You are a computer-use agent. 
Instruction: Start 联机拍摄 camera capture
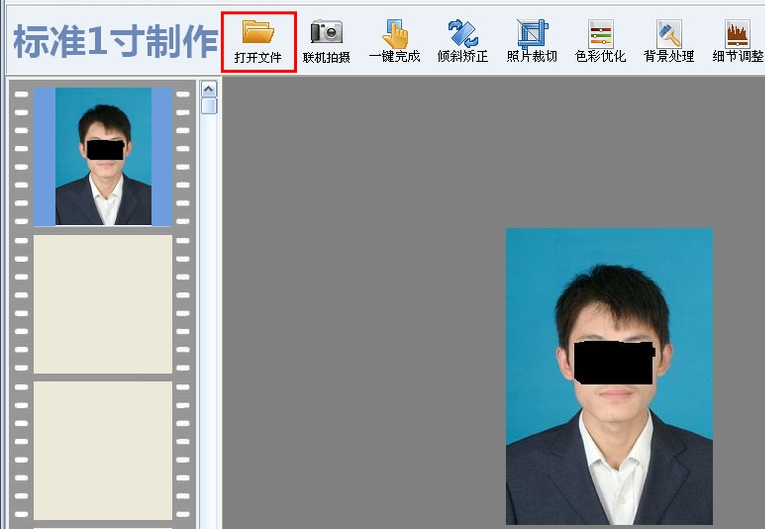pos(326,42)
